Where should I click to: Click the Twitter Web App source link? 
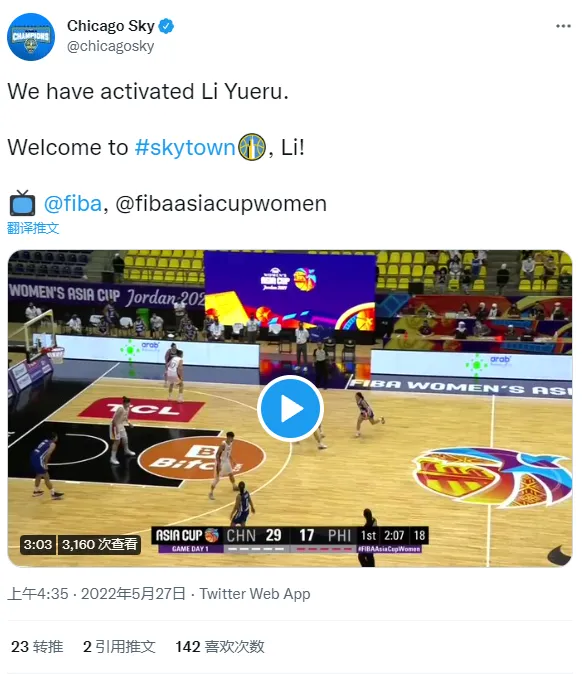(x=255, y=594)
